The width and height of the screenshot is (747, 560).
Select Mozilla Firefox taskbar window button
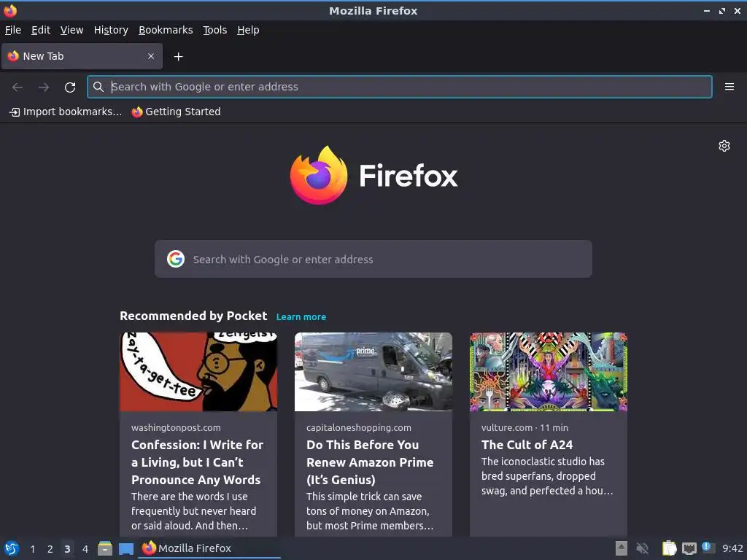[x=209, y=548]
